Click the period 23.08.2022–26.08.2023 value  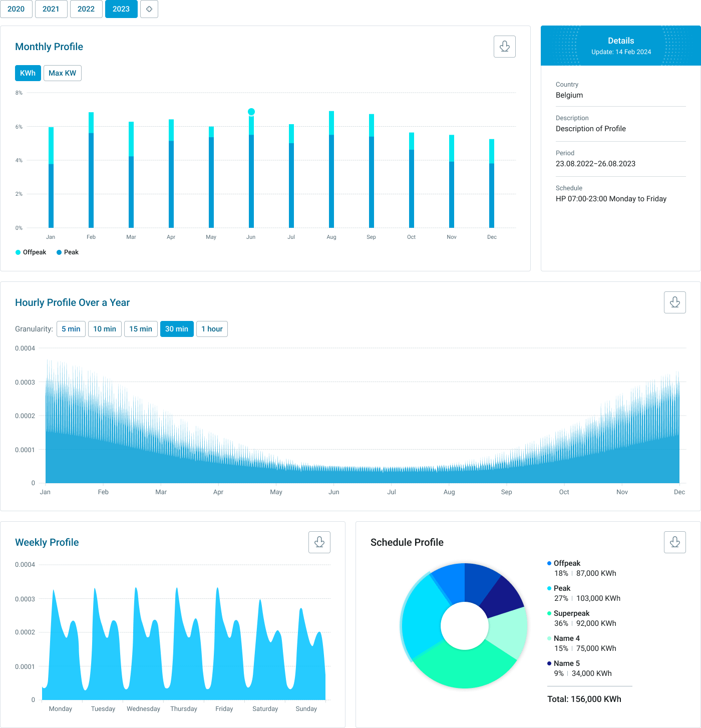595,164
